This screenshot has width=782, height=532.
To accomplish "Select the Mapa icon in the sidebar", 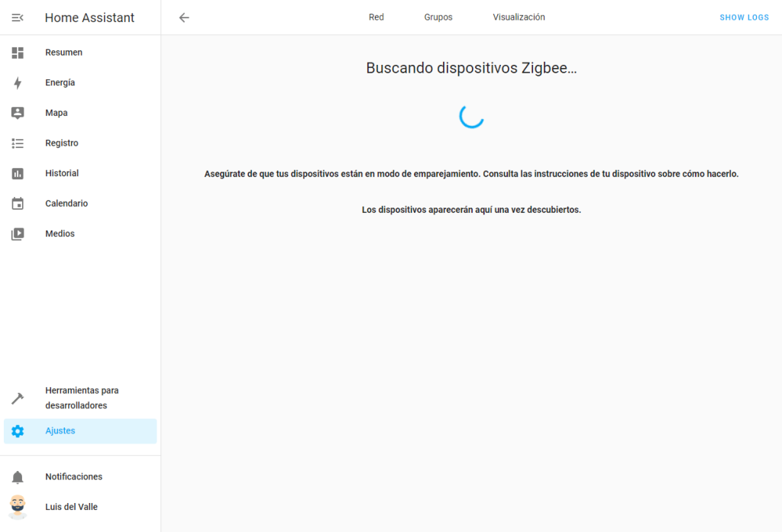I will click(x=18, y=113).
